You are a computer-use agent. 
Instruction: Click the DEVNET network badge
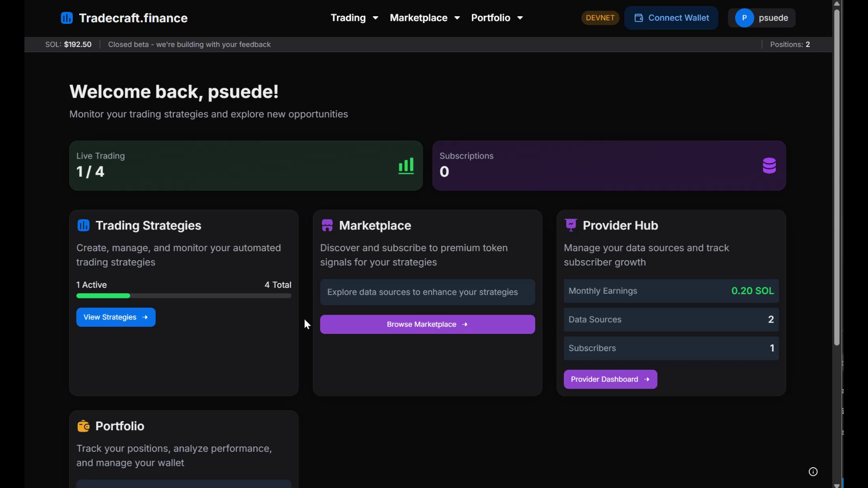point(600,18)
